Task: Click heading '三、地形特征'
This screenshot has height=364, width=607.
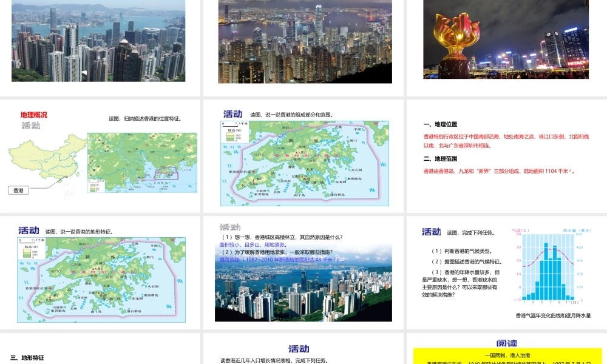Action: (27, 358)
